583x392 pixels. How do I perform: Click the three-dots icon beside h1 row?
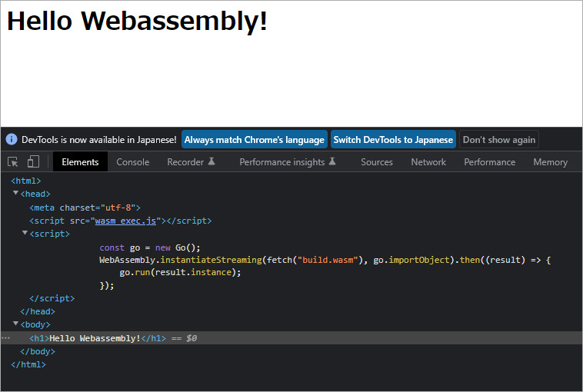tap(5, 337)
